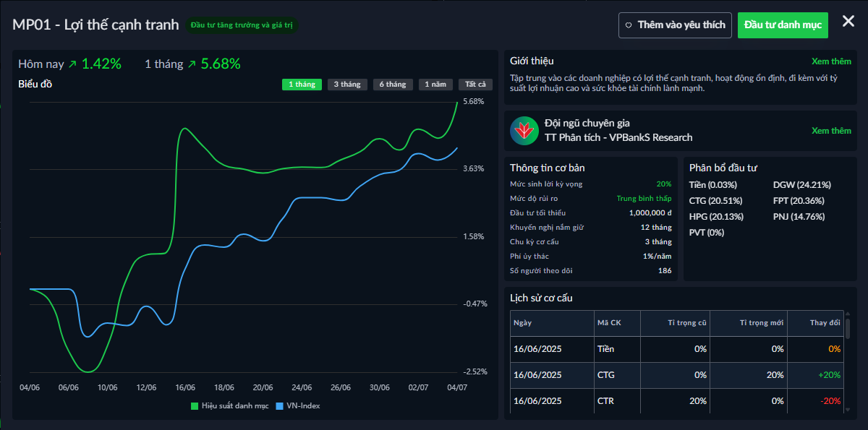Viewport: 868px width, 430px height.
Task: Select the 1 tháng chart range
Action: (x=302, y=85)
